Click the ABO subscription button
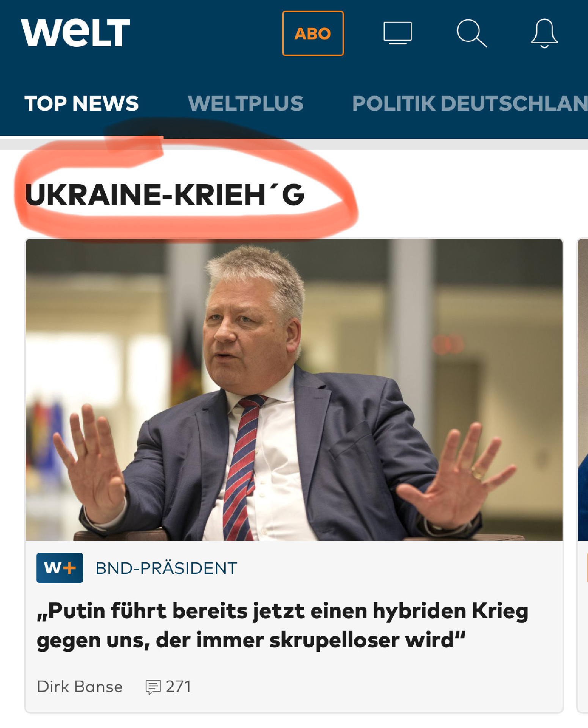The image size is (588, 728). 313,33
